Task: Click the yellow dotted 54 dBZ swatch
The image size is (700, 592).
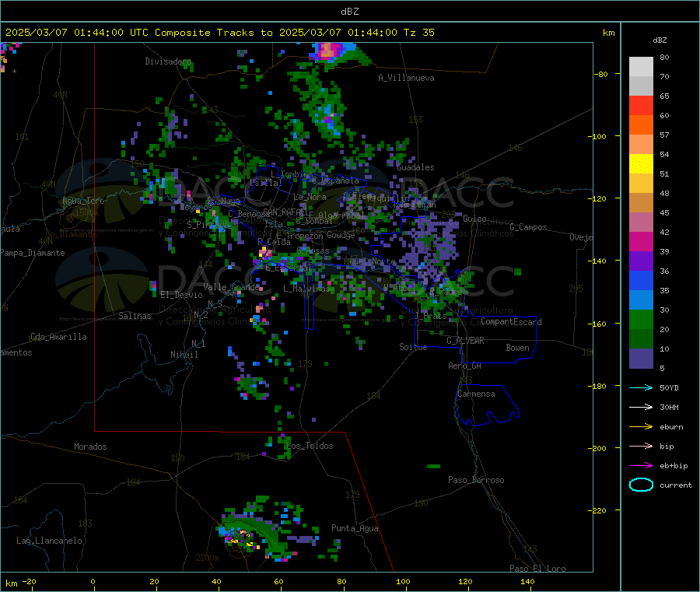Action: tap(641, 163)
